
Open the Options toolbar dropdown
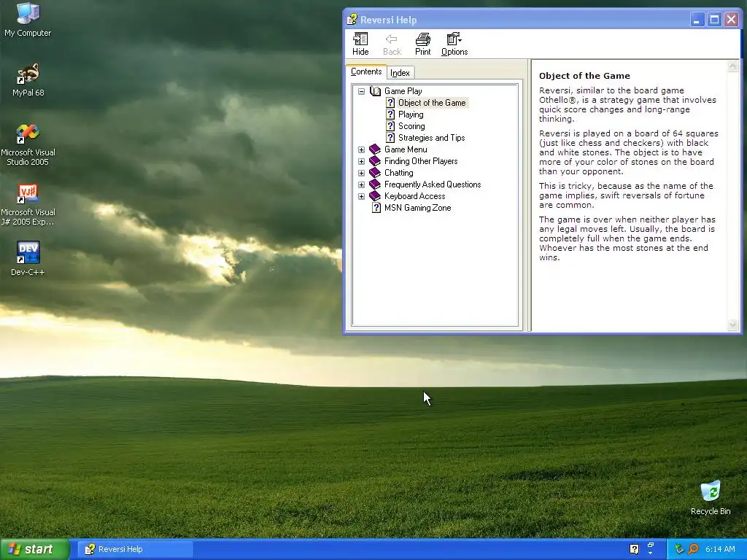tap(454, 44)
